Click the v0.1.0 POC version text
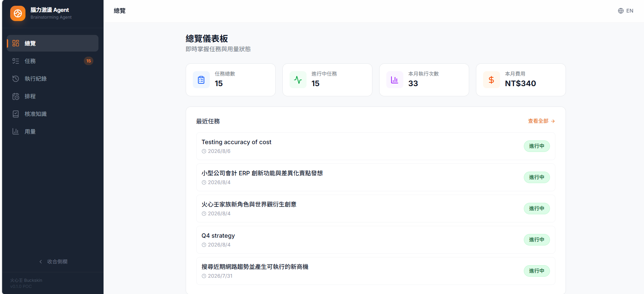 [x=21, y=287]
